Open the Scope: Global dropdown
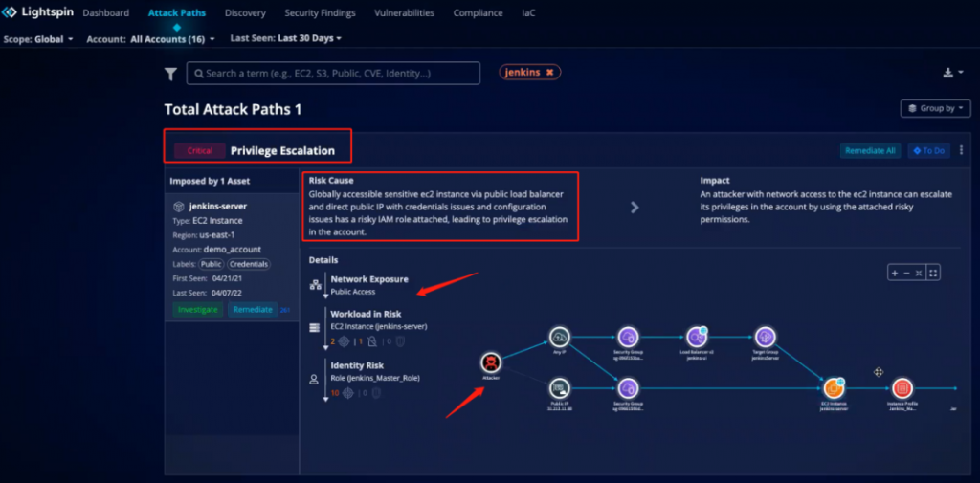Image resolution: width=980 pixels, height=483 pixels. tap(38, 39)
